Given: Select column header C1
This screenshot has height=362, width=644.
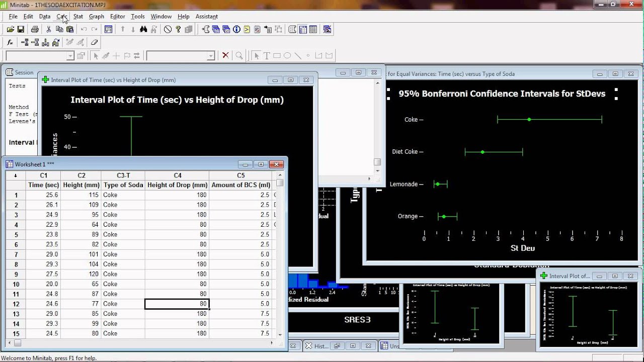Looking at the screenshot, I should tap(43, 175).
